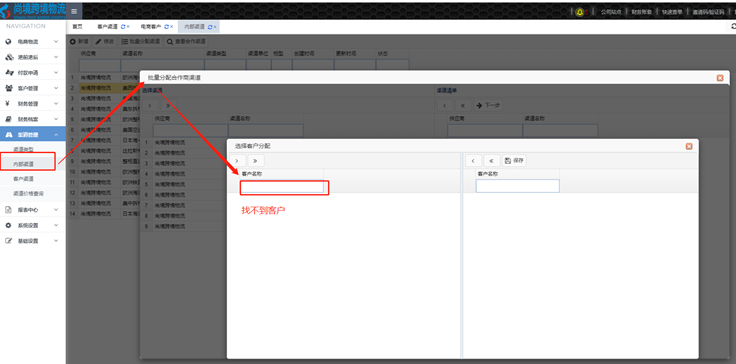736x364 pixels.
Task: Click the 修改 edit pencil button
Action: tap(105, 42)
